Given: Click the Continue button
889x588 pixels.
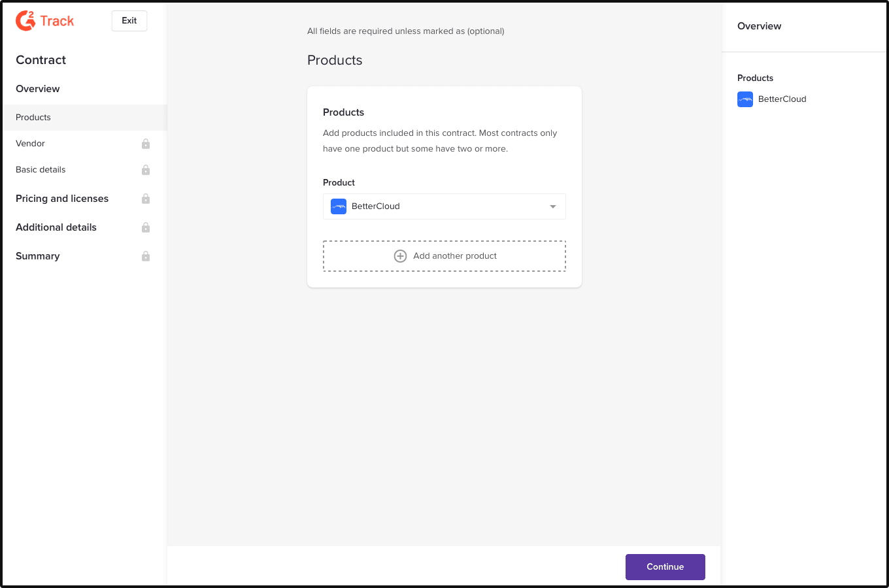Looking at the screenshot, I should point(665,567).
